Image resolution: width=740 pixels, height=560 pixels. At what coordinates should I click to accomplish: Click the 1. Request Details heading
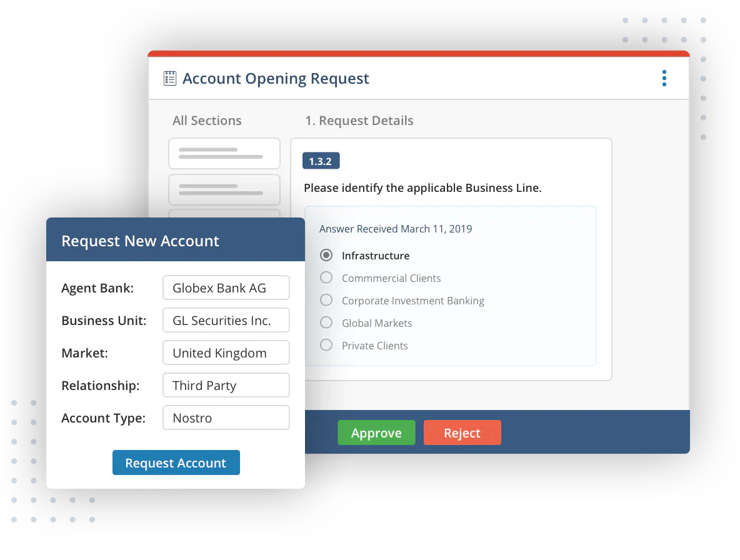click(359, 121)
